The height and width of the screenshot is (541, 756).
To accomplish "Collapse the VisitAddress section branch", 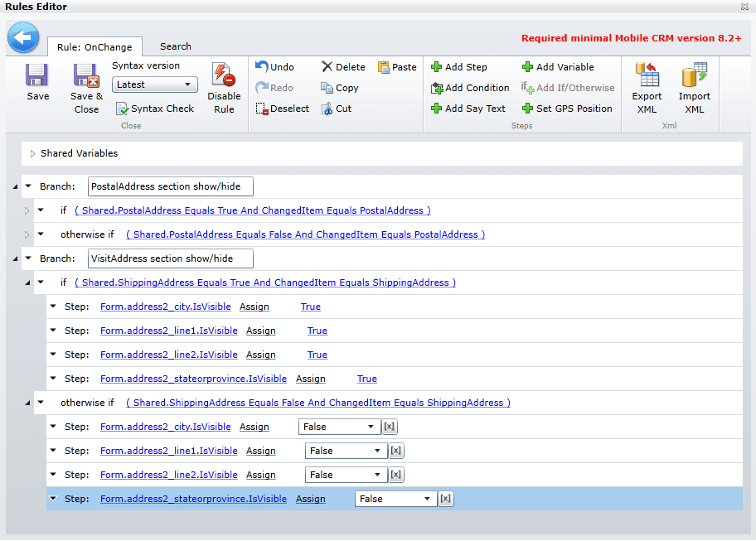I will click(15, 258).
